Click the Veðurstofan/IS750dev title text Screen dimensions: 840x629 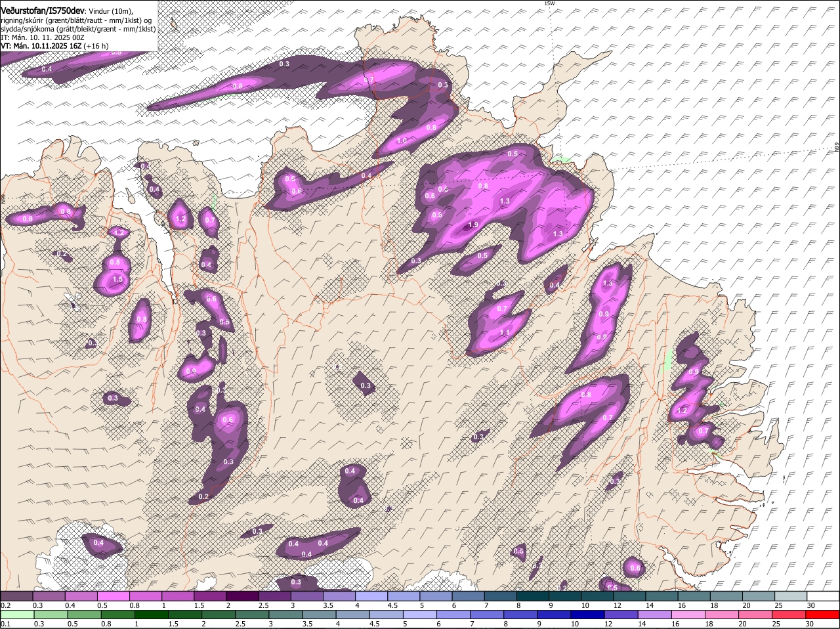pyautogui.click(x=43, y=11)
